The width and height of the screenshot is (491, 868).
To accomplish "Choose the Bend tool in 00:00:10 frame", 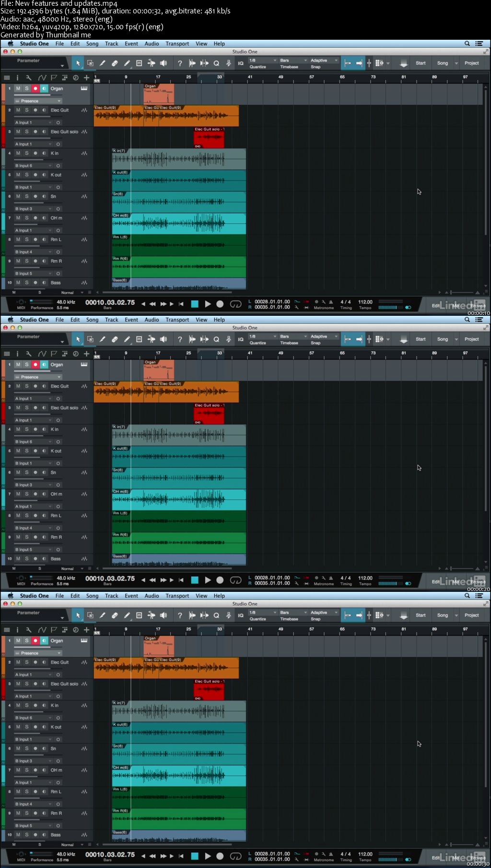I will [151, 63].
